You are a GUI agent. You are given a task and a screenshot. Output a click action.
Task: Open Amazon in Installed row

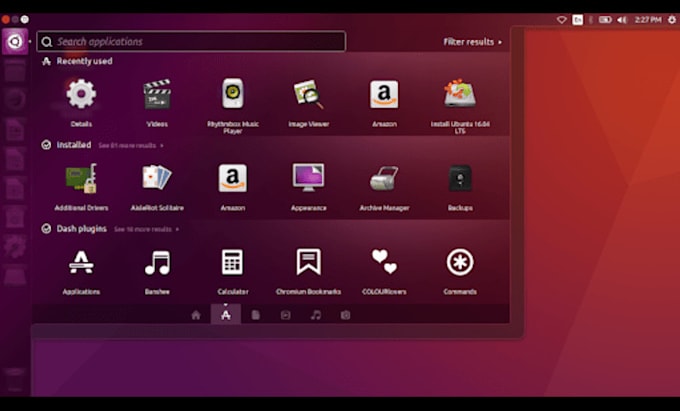point(233,178)
